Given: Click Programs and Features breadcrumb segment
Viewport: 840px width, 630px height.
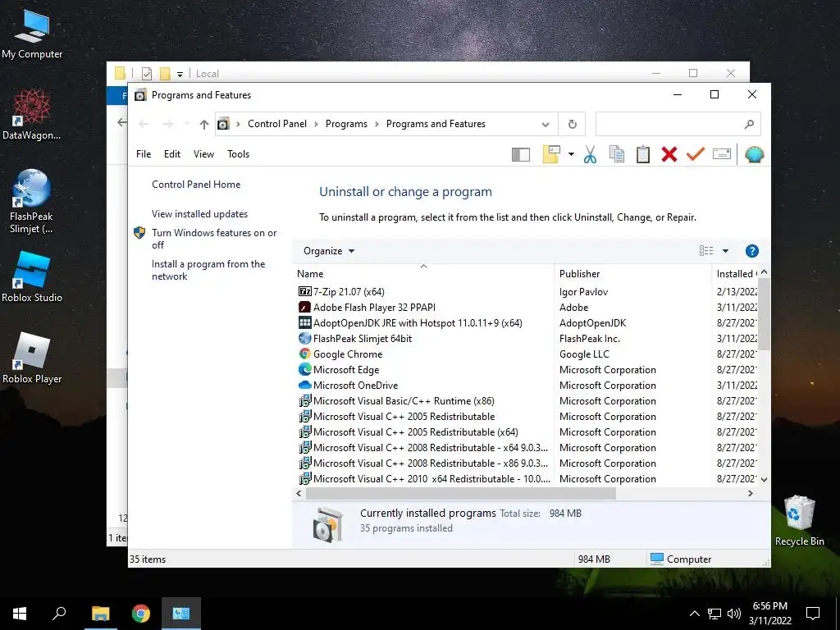Looking at the screenshot, I should click(x=436, y=124).
